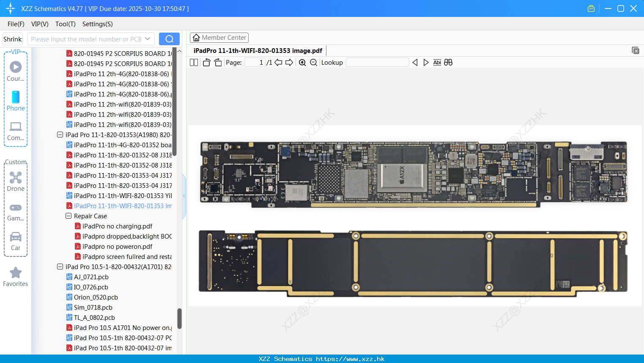Screen dimensions: 644x363
Task: Click the Lookup text field
Action: 377,63
